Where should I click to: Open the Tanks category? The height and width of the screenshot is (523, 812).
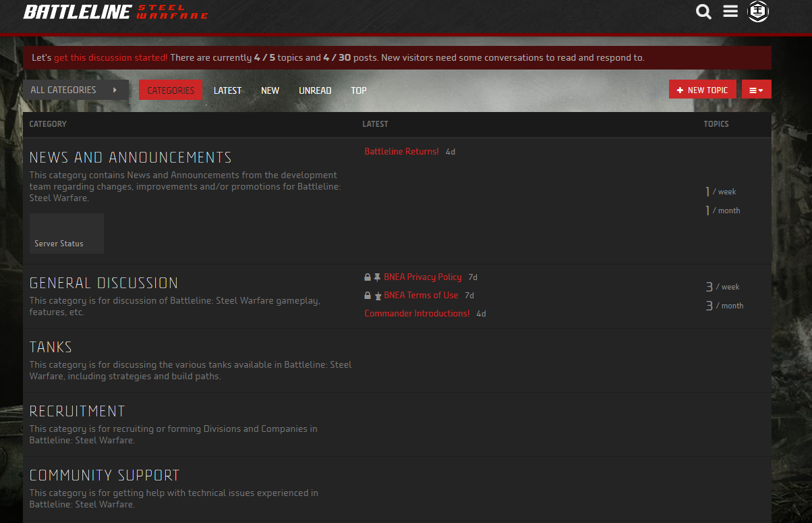point(51,347)
